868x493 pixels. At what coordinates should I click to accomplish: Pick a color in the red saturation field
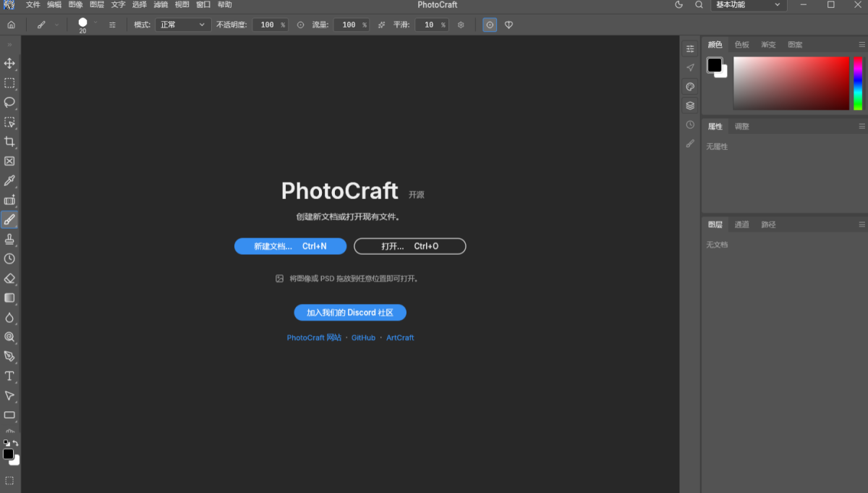point(791,83)
